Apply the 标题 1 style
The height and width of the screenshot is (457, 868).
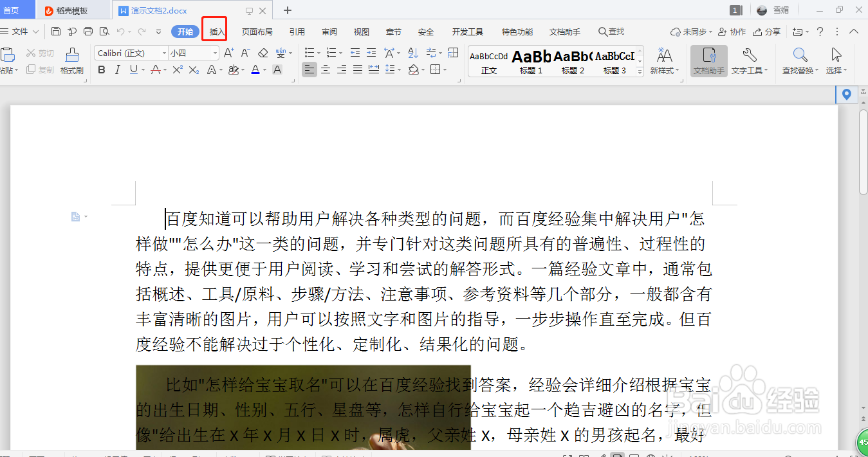[531, 62]
